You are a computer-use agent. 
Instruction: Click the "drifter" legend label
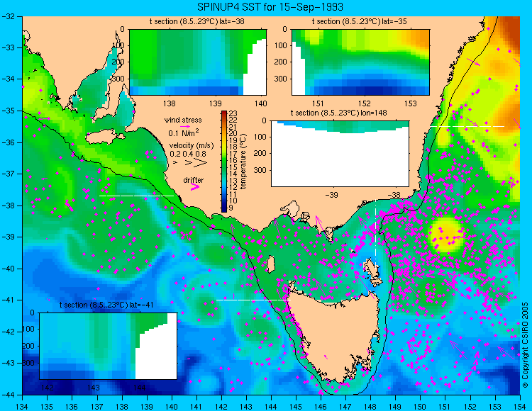click(x=194, y=180)
